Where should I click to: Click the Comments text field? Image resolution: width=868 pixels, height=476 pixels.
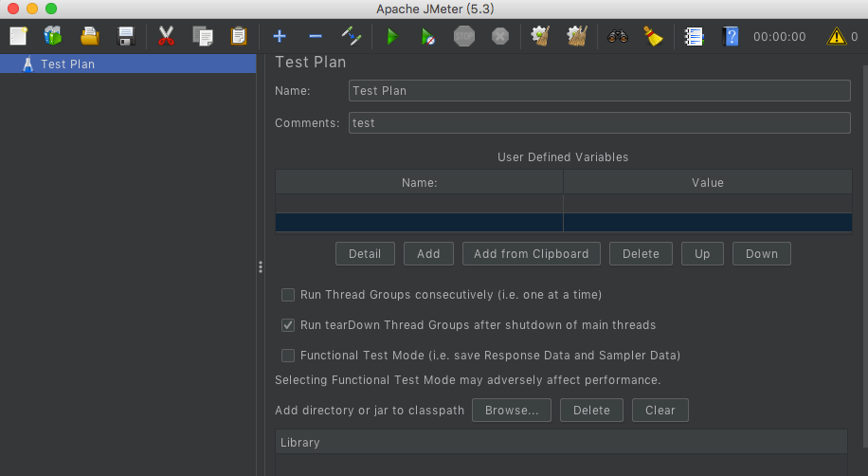pos(599,123)
